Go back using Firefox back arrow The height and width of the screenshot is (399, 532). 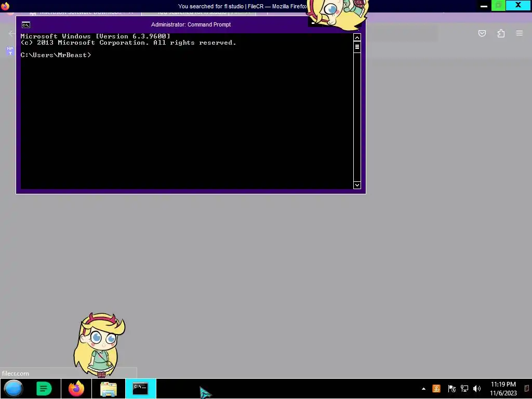tap(11, 33)
